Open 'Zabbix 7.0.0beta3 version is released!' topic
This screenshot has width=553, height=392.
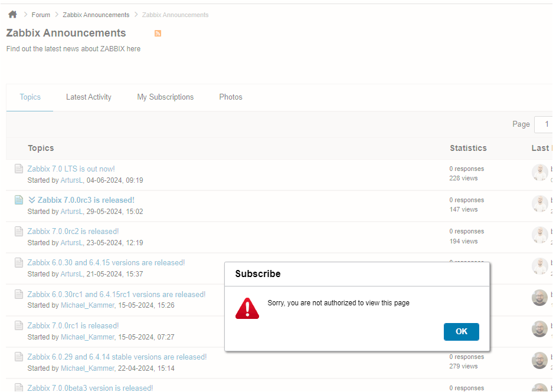(90, 388)
